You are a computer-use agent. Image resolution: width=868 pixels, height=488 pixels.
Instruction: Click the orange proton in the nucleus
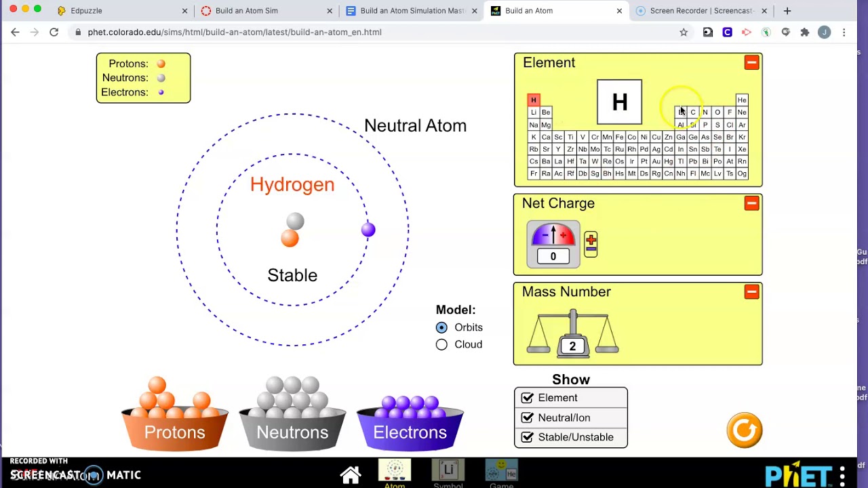[x=290, y=238]
